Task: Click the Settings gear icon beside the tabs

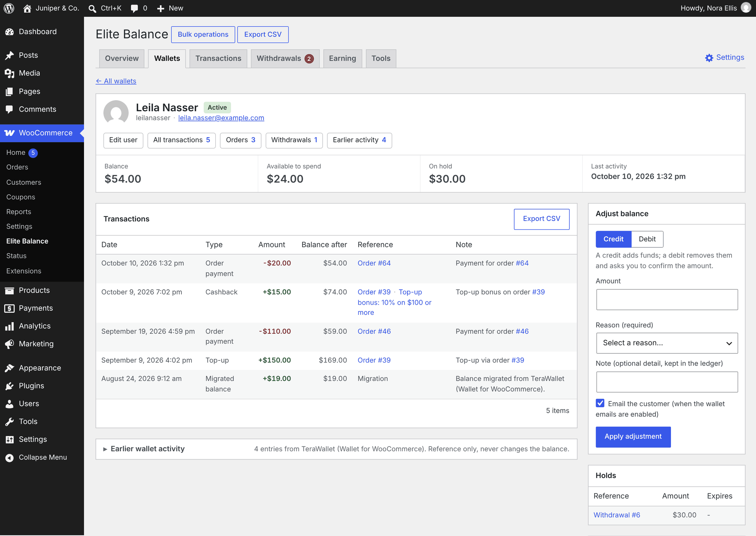Action: (709, 58)
